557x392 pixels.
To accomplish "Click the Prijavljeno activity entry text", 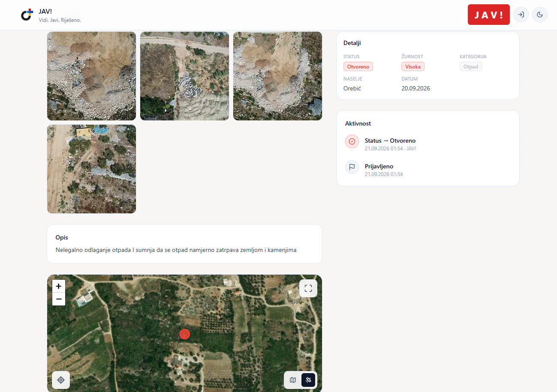I will 379,166.
